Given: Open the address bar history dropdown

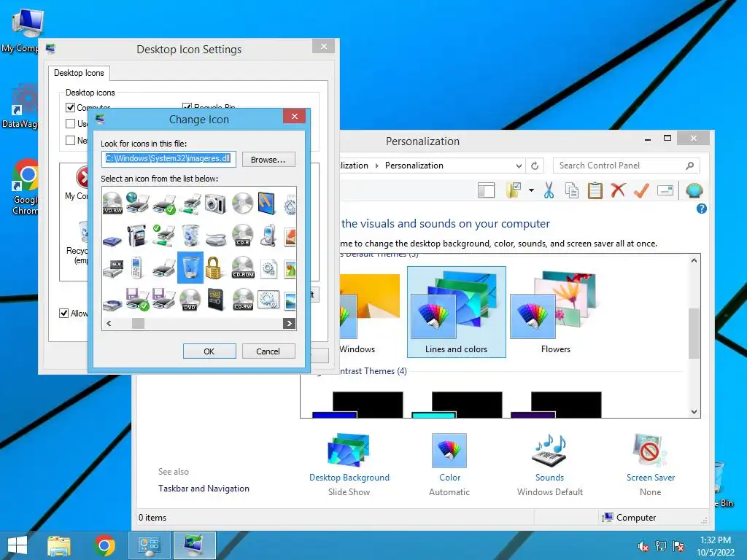Looking at the screenshot, I should tap(519, 166).
